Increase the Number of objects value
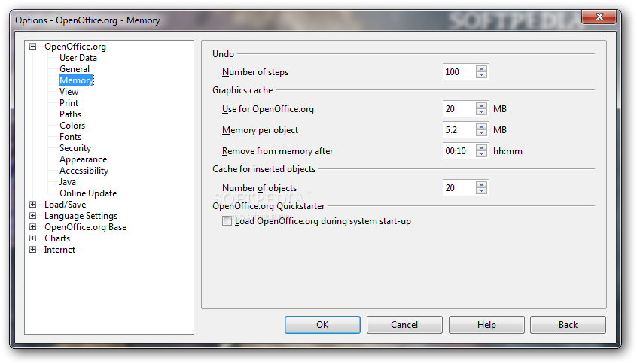The width and height of the screenshot is (637, 364). click(x=481, y=185)
